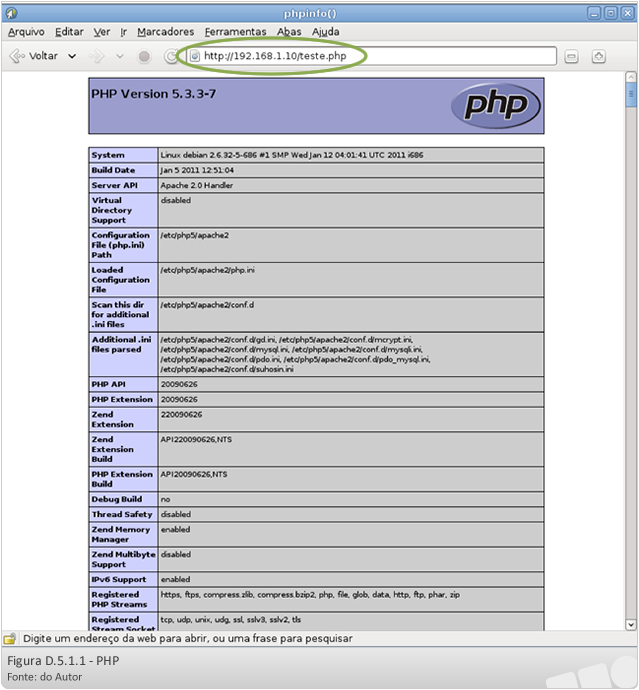Open the Ver menu
Screen dimensions: 639x690
(102, 32)
